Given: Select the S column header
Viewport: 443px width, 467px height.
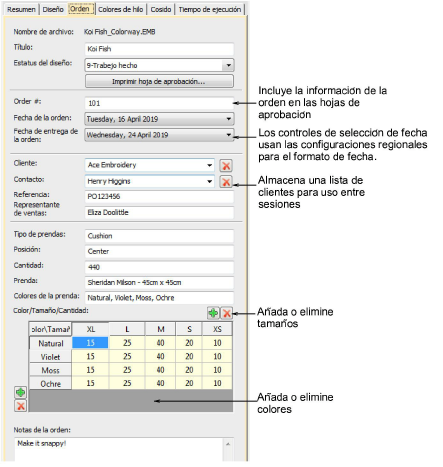Looking at the screenshot, I should 189,329.
